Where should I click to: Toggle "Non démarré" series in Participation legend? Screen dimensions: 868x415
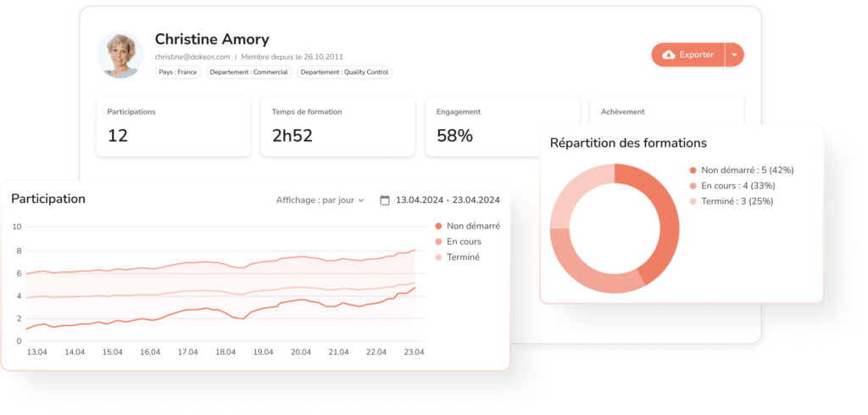(x=467, y=226)
